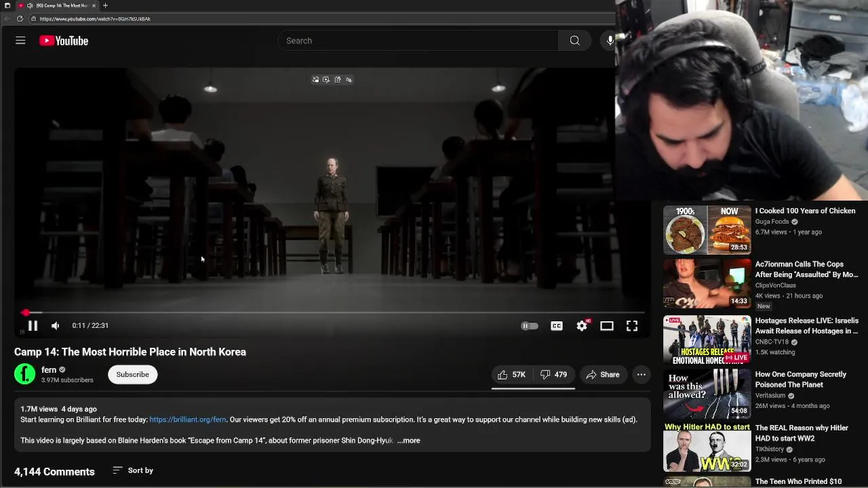The image size is (868, 488).
Task: Open the video settings gear
Action: (582, 326)
